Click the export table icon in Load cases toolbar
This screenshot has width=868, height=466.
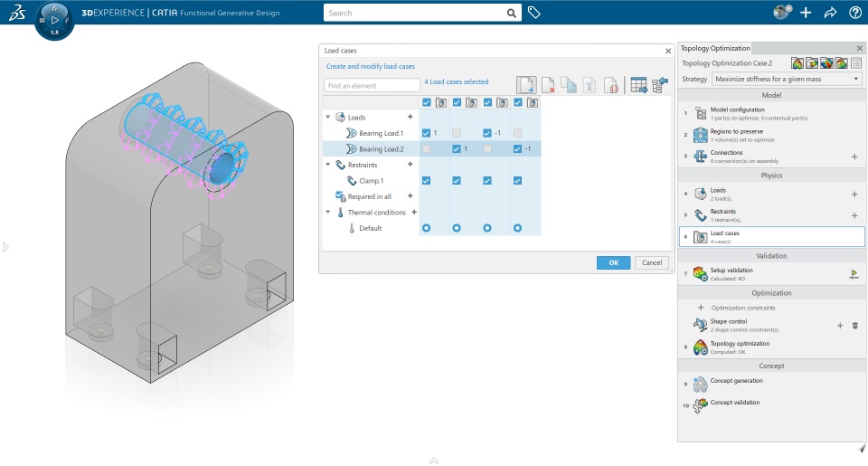638,85
